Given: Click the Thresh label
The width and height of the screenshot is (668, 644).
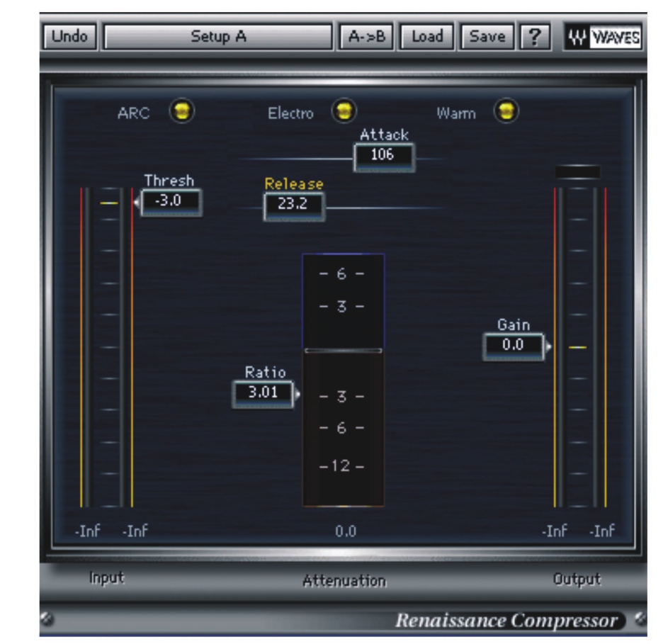Looking at the screenshot, I should click(x=169, y=180).
